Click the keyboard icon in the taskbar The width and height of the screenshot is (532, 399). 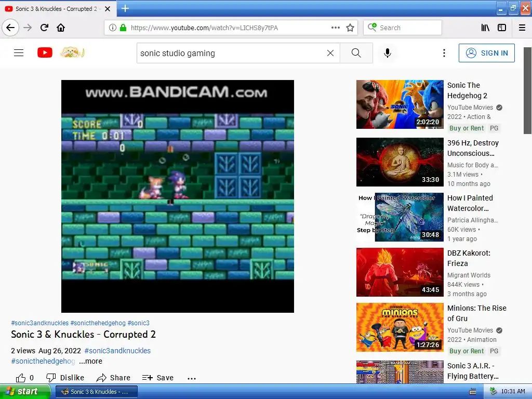coord(473,392)
